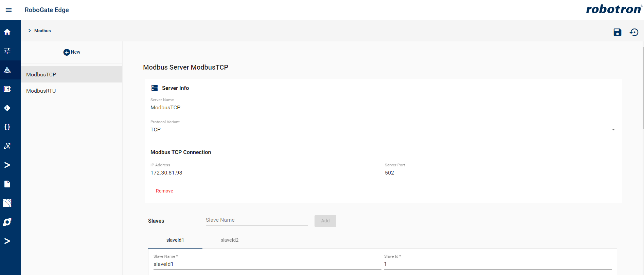644x275 pixels.
Task: Edit the slaveId1 Slave Name field
Action: click(267, 264)
